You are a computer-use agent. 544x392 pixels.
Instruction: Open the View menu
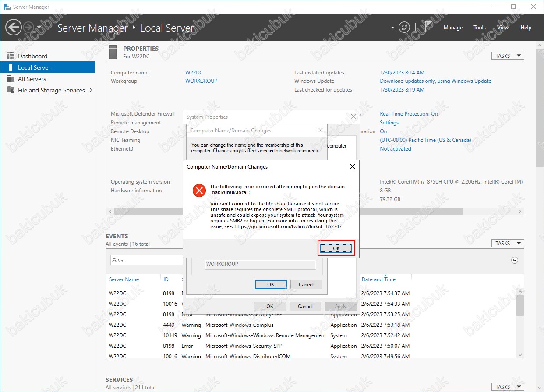point(503,28)
